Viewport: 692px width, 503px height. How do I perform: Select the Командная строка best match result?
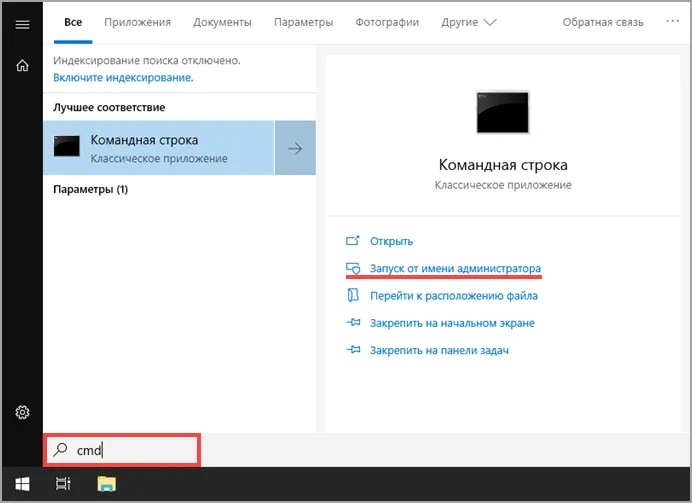point(159,148)
